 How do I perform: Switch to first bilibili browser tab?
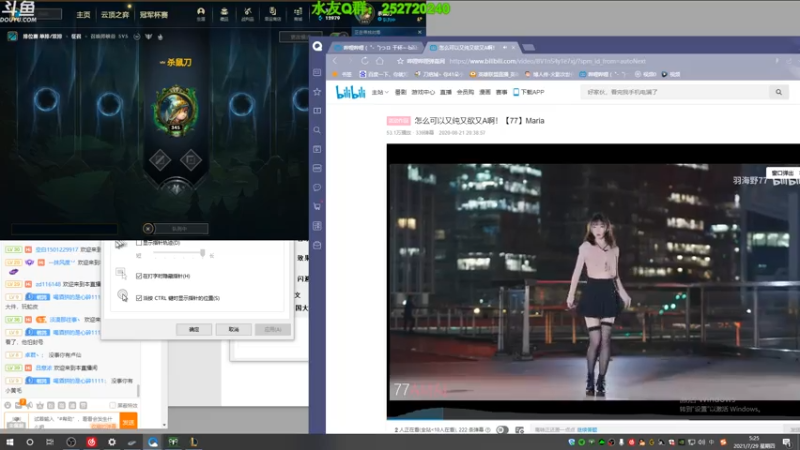(377, 47)
